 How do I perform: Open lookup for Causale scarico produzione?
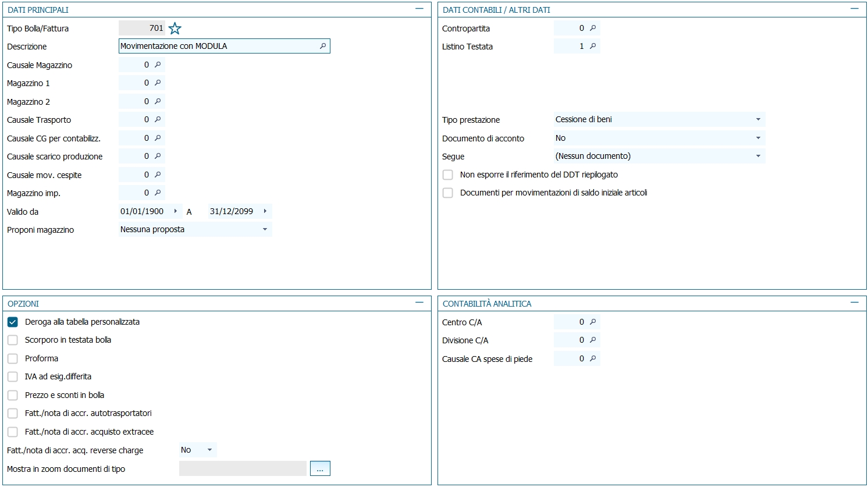[x=158, y=156]
